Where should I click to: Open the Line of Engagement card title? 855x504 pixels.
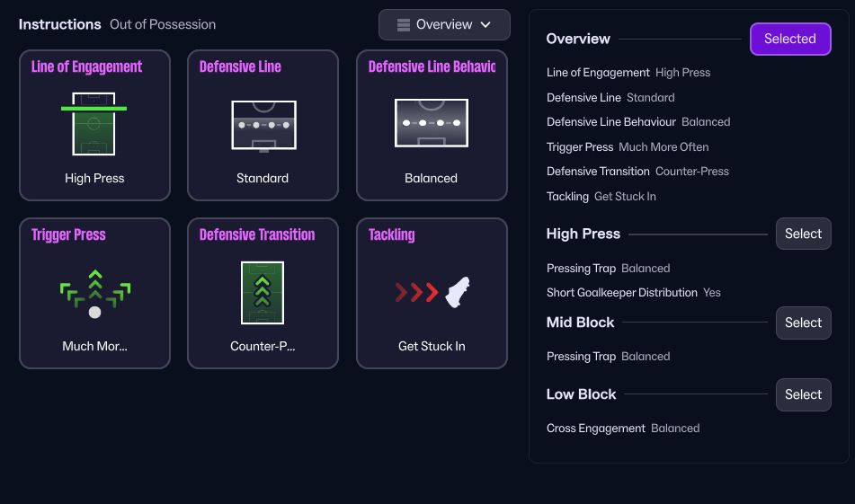click(87, 66)
